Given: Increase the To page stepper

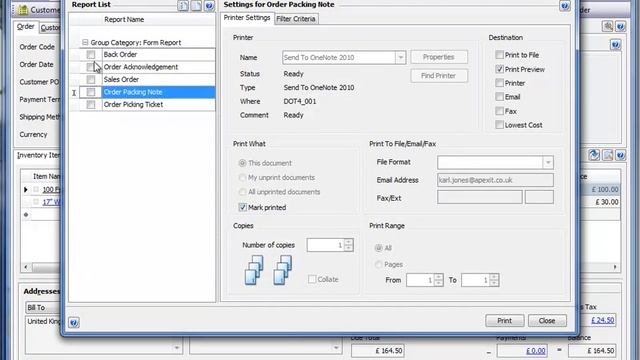Looking at the screenshot, I should point(494,277).
